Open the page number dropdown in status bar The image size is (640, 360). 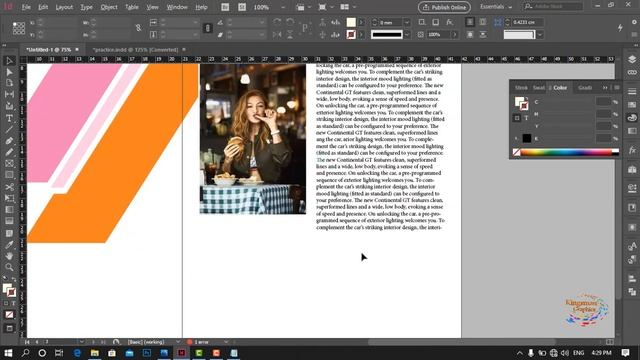tap(82, 342)
